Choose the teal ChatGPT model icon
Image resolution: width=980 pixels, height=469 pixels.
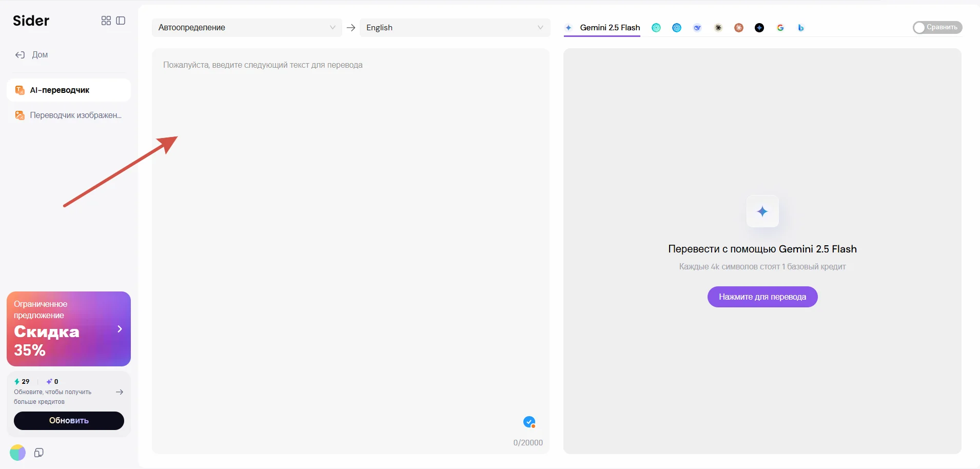point(656,28)
